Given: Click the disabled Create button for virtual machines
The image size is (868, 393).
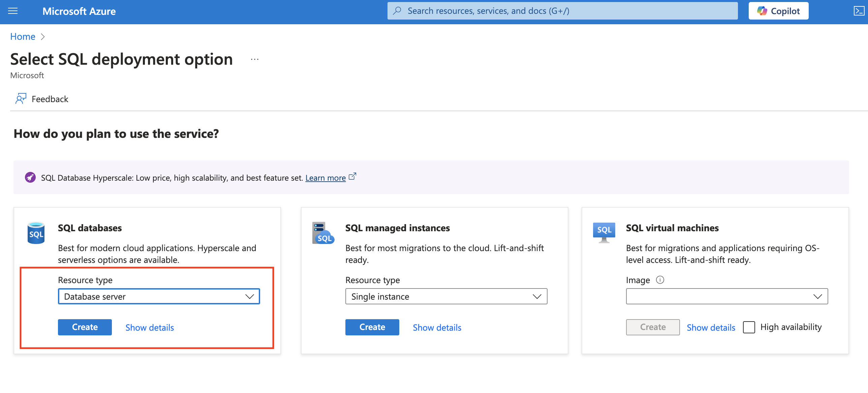Looking at the screenshot, I should [653, 327].
